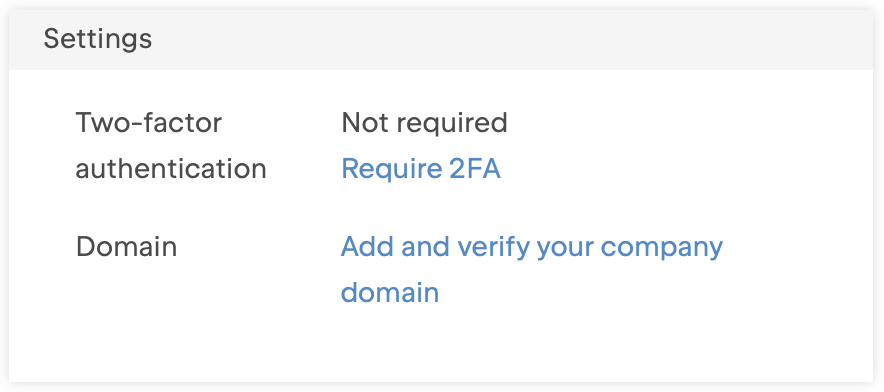Click the authentication word in left label
Screen dimensions: 884x392
coord(171,169)
